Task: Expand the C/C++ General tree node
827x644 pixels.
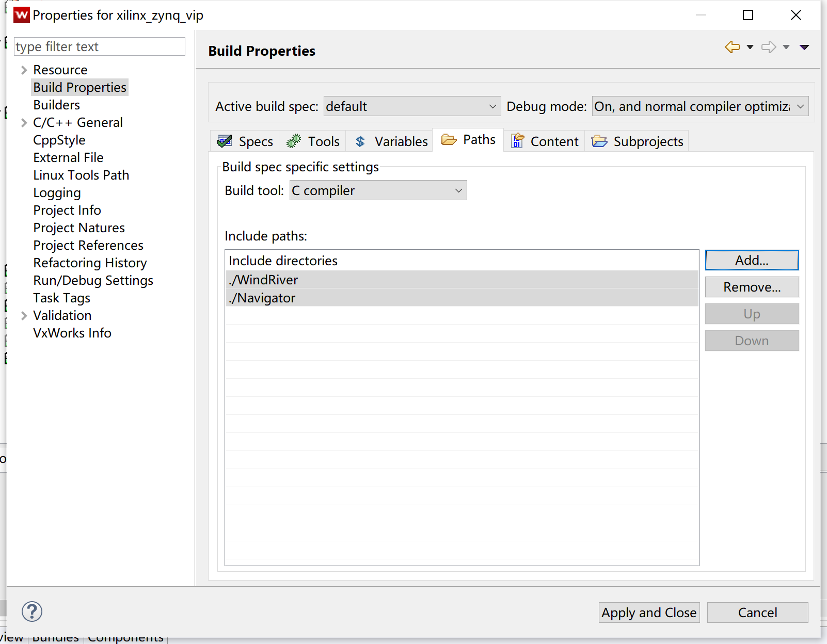Action: [x=24, y=123]
